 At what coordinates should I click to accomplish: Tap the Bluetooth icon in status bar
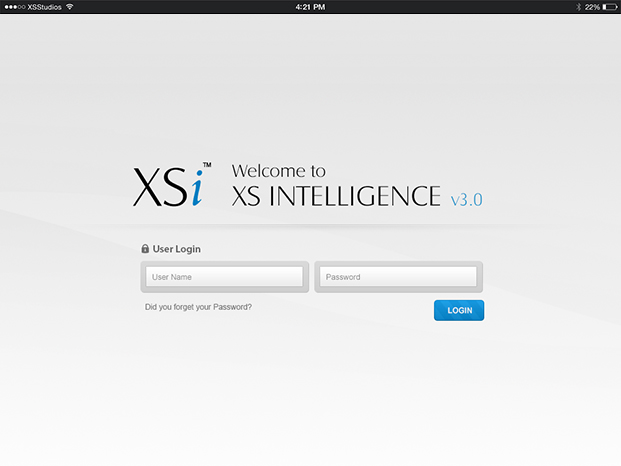click(x=578, y=7)
